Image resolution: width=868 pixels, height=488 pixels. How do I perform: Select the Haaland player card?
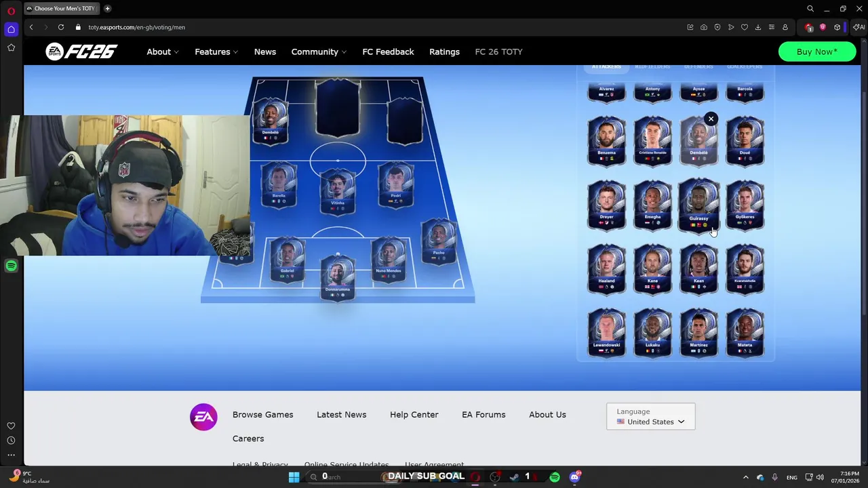[606, 268]
